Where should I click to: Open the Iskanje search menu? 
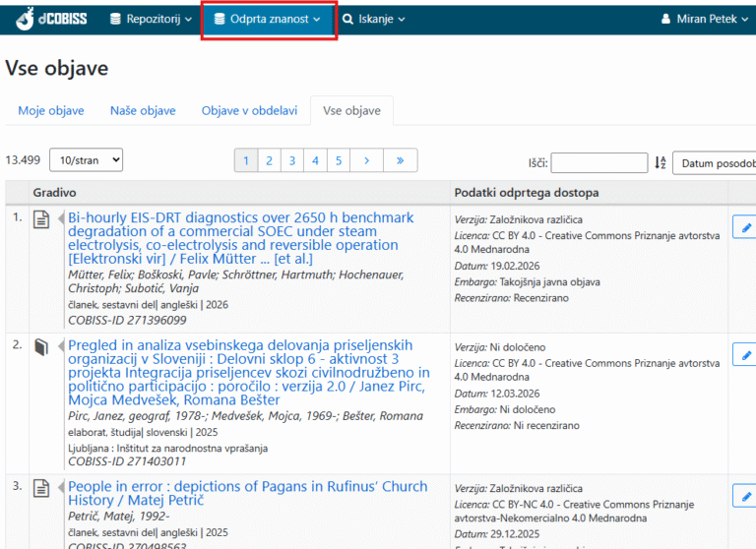click(x=373, y=19)
